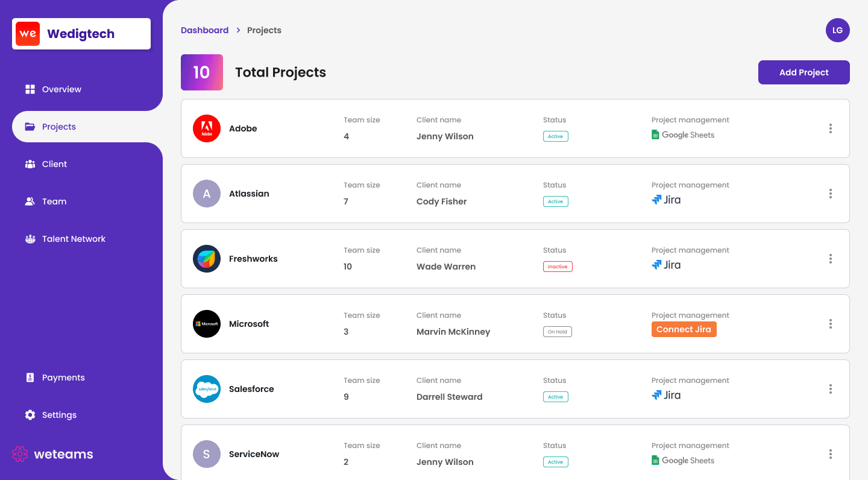Screen dimensions: 868x480
Task: Click the Projects breadcrumb text
Action: pos(264,30)
